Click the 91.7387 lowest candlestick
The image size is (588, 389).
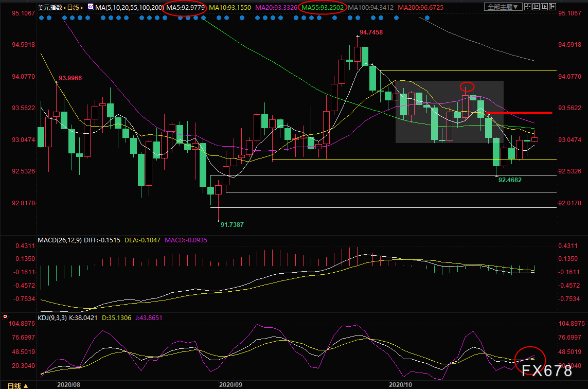(x=219, y=190)
